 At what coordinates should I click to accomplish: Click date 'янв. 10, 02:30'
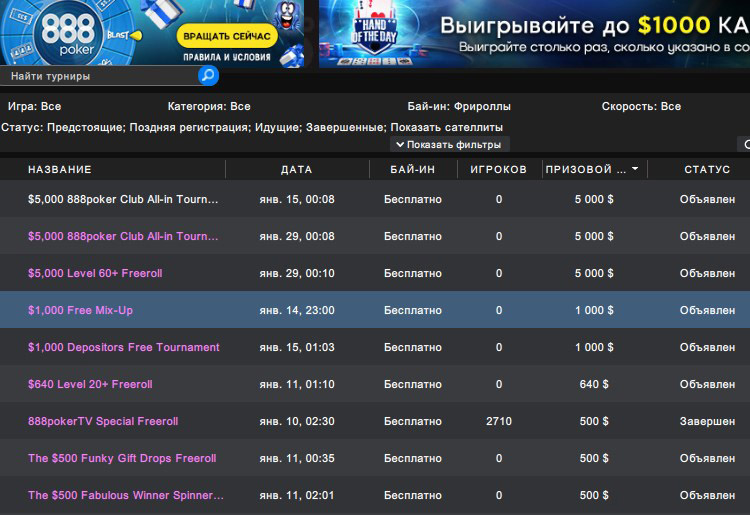click(x=297, y=421)
